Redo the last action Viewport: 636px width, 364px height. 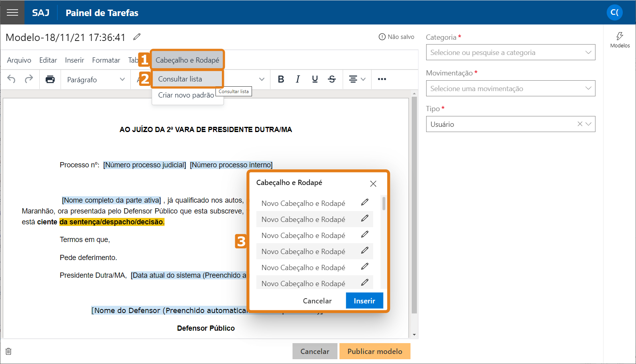[x=28, y=79]
